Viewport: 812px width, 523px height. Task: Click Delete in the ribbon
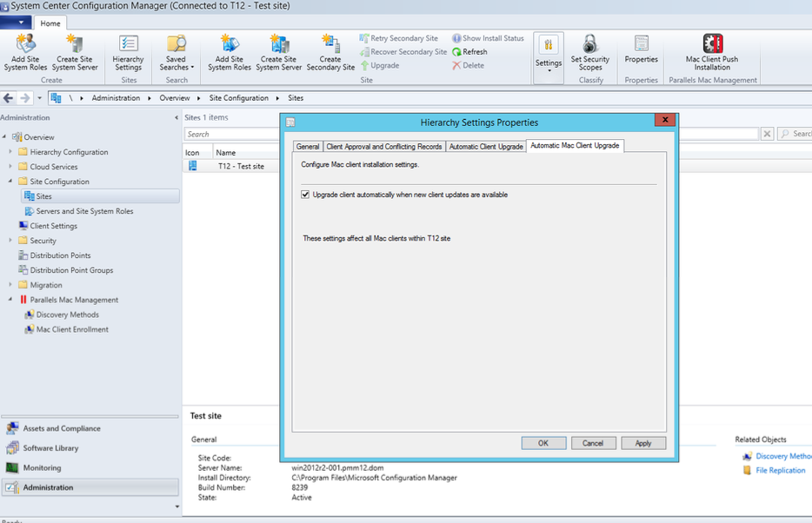468,65
